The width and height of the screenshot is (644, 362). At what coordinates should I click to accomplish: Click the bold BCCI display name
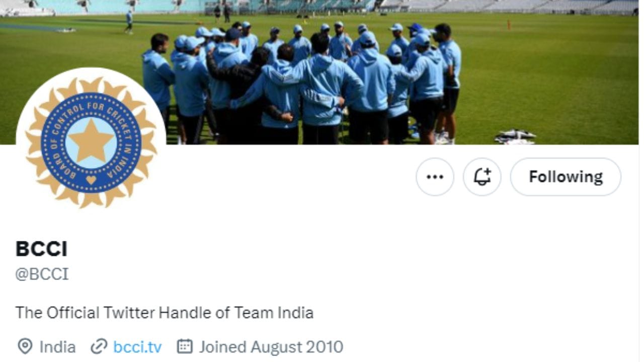tap(41, 249)
